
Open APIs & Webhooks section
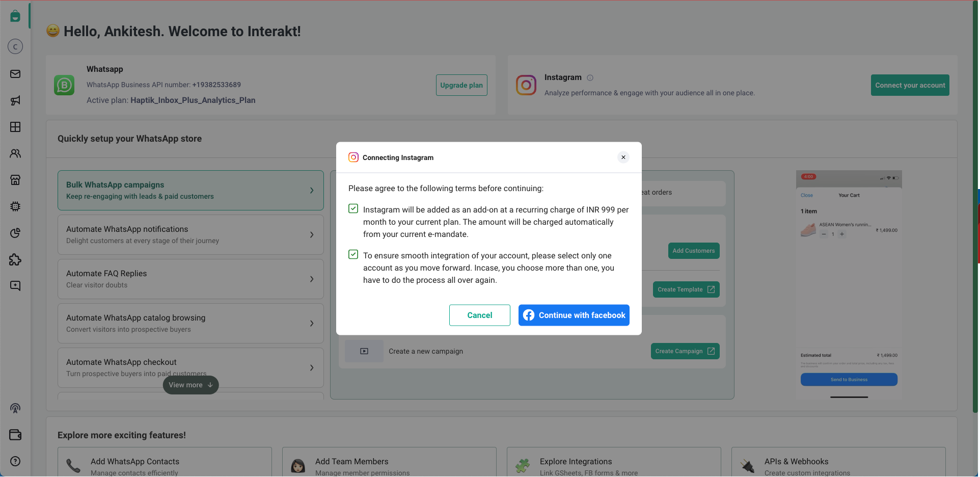(796, 461)
